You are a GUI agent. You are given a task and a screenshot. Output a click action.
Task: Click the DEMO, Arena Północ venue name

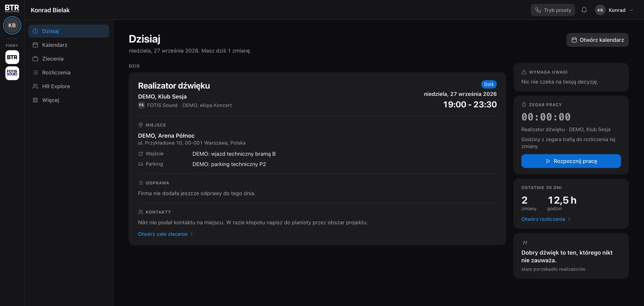point(166,136)
